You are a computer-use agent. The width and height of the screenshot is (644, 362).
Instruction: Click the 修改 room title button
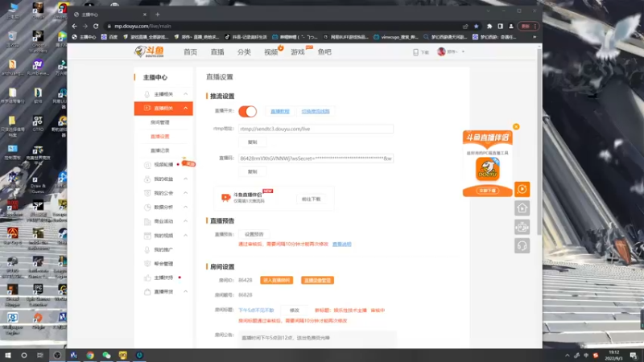(295, 311)
